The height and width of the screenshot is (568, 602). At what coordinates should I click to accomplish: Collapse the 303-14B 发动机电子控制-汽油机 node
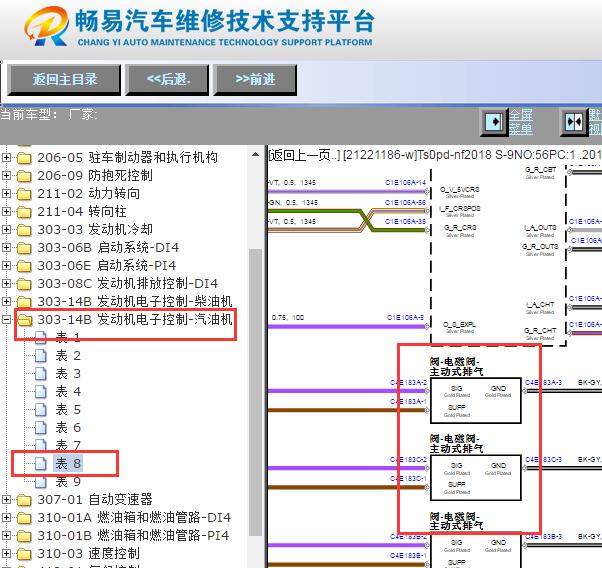[6, 319]
